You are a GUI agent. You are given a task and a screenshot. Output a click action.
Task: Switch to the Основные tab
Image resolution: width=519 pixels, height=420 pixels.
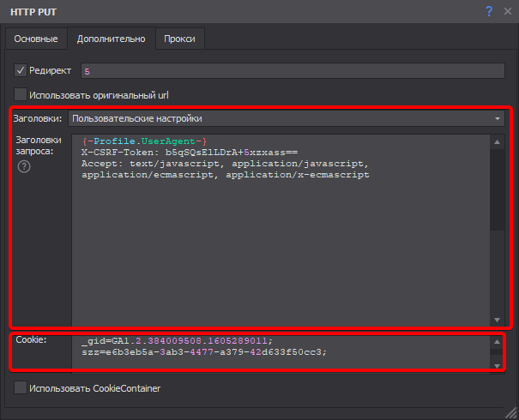click(36, 39)
